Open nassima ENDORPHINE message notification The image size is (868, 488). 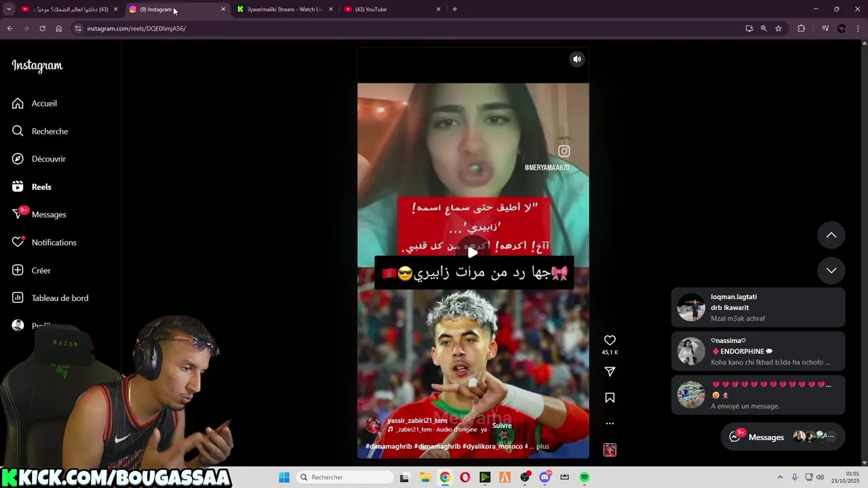[x=758, y=351]
